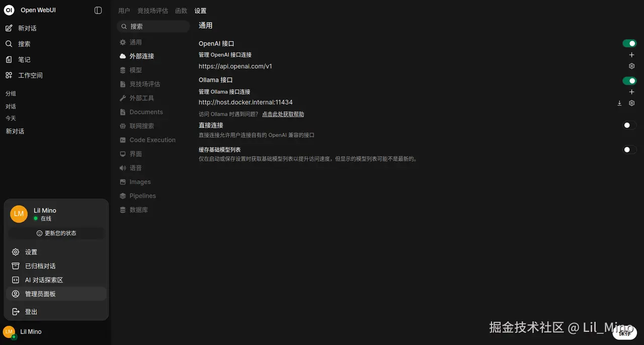Click the gear icon to configure the OpenAI connection

click(x=631, y=66)
